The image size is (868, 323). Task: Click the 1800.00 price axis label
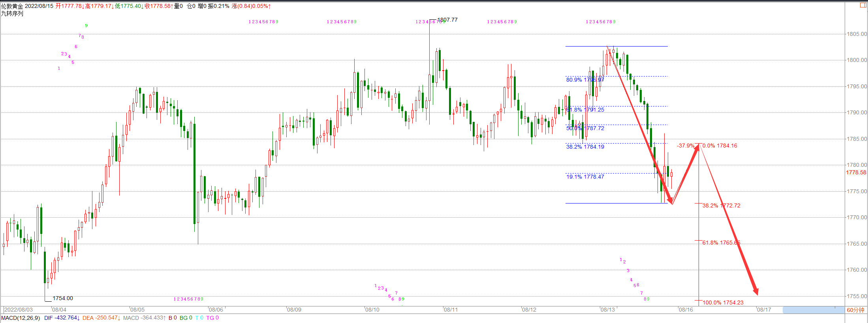[857, 60]
